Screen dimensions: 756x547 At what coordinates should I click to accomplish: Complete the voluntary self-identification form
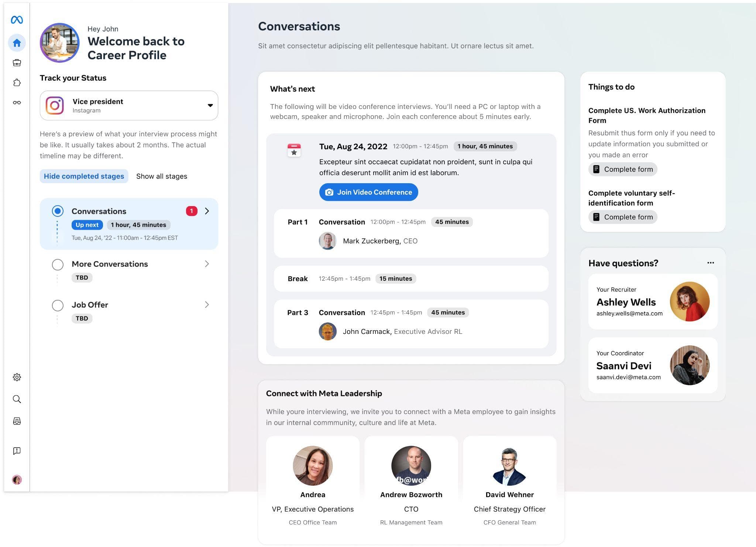point(623,217)
